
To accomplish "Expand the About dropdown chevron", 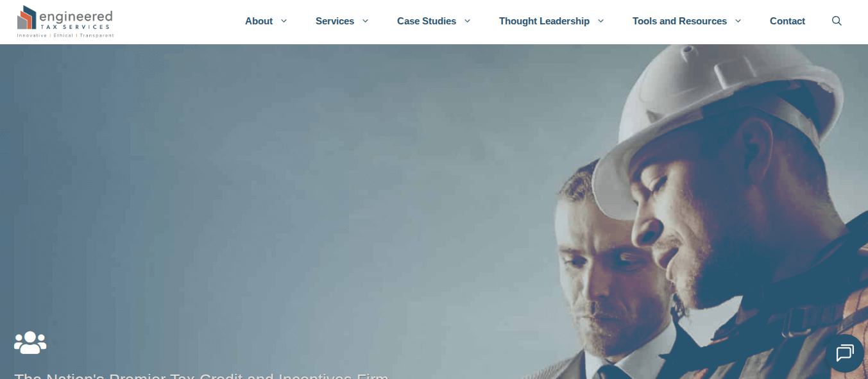I will click(x=284, y=21).
